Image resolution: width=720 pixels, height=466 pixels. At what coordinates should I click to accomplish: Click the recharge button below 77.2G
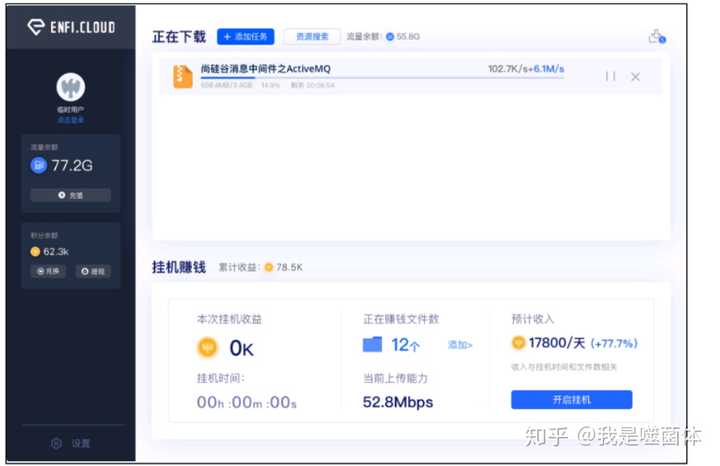[70, 195]
